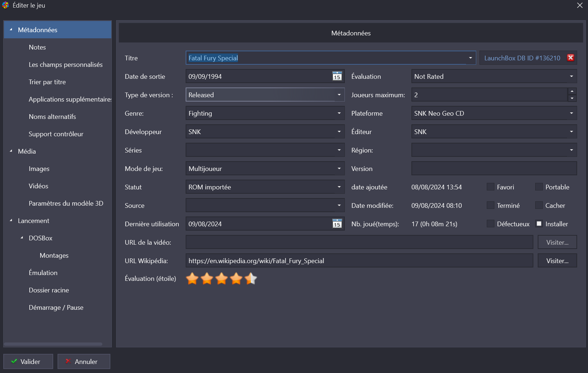
Task: Tick the Terminé checkbox
Action: [x=490, y=205]
